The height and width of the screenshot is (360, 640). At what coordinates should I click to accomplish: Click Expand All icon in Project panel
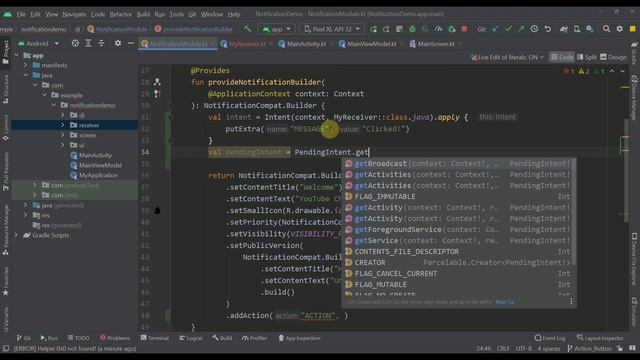click(88, 43)
